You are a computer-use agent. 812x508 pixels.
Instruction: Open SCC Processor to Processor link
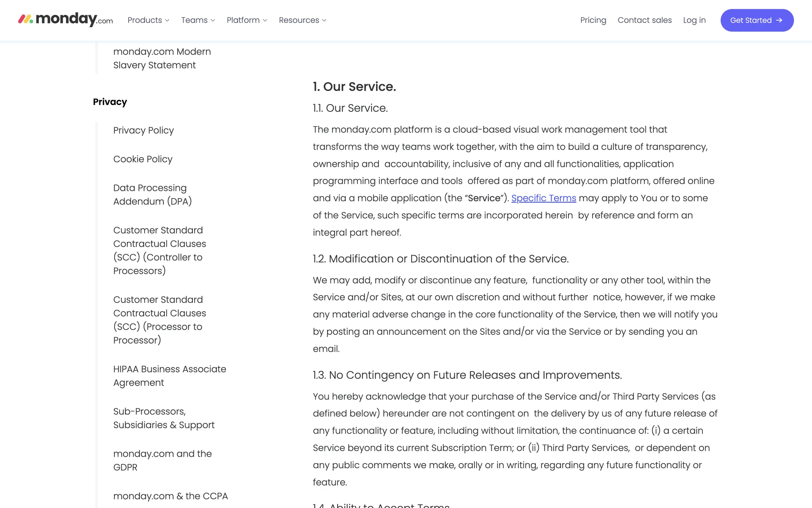point(159,320)
